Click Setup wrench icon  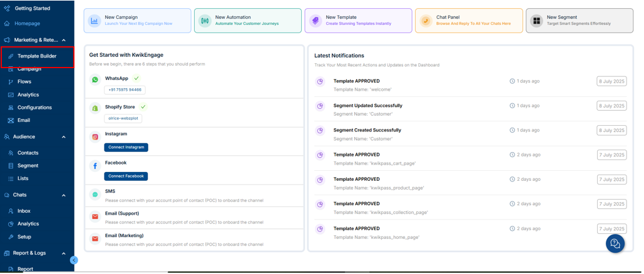pyautogui.click(x=11, y=237)
